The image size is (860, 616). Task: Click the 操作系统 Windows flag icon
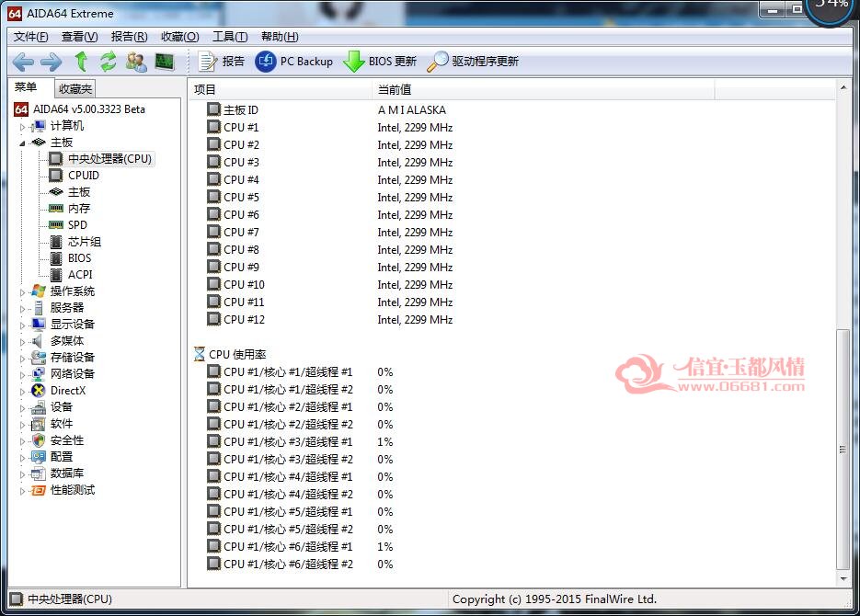click(x=39, y=291)
